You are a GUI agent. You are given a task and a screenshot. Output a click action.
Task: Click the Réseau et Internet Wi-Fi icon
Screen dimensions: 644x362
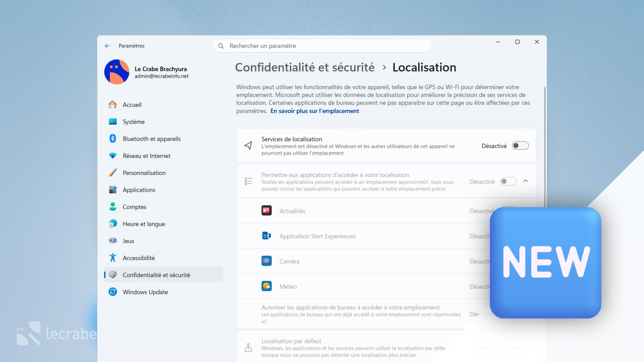(113, 156)
